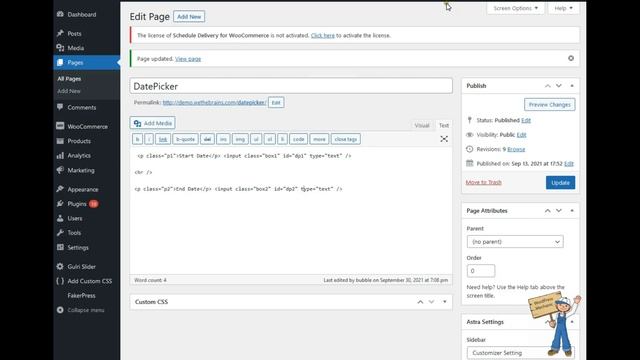Collapse the admin sidebar menu
The height and width of the screenshot is (360, 640).
point(85,310)
